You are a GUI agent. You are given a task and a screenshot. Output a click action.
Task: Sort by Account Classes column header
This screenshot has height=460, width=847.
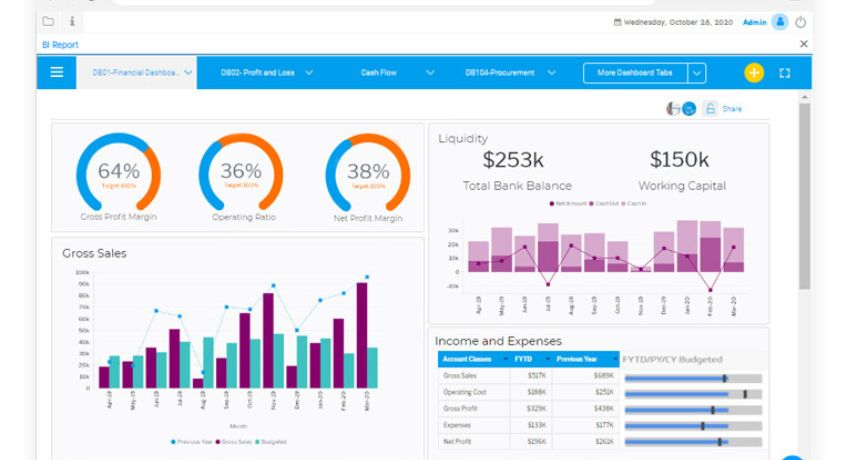pos(470,359)
